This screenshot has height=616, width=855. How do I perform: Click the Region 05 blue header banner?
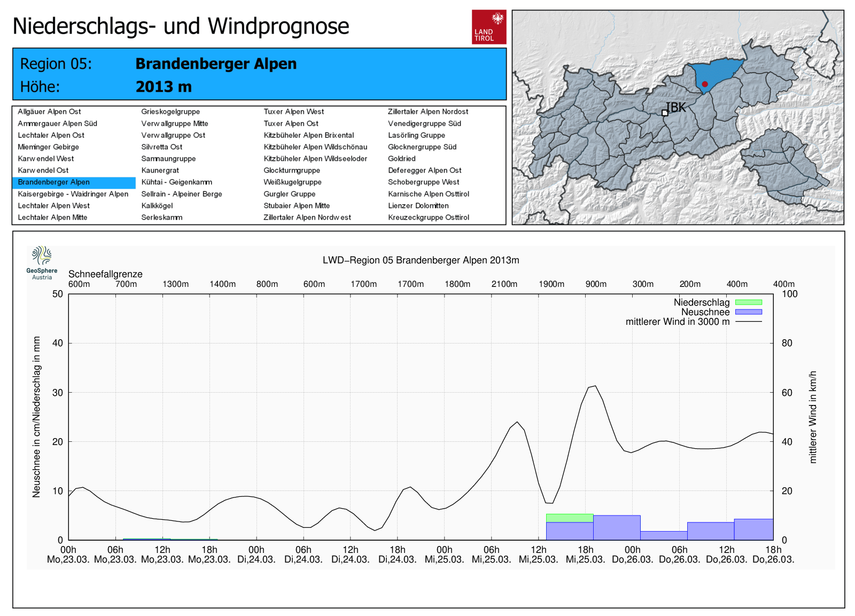(x=259, y=74)
